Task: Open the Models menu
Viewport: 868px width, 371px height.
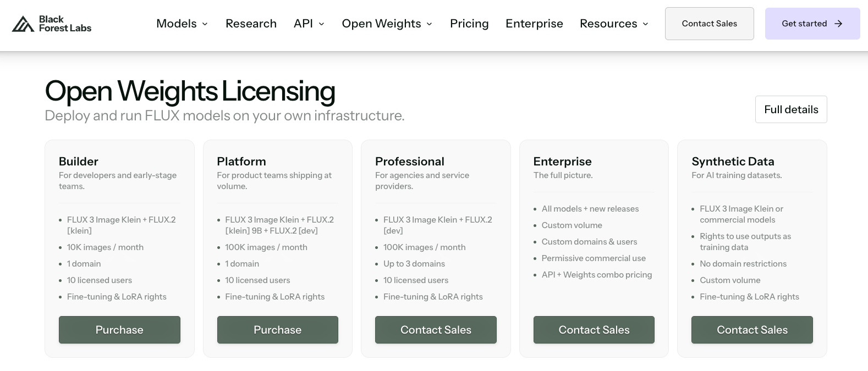Action: pyautogui.click(x=182, y=24)
